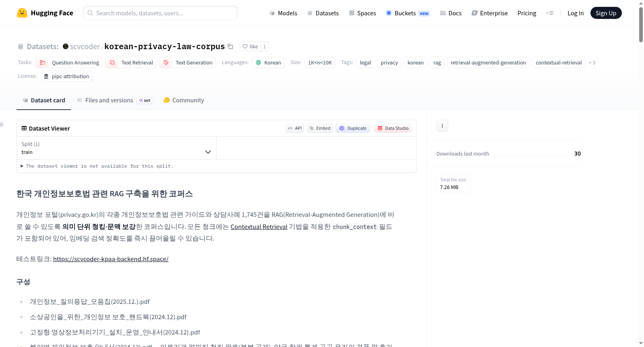The width and height of the screenshot is (644, 347).
Task: Open the three-dot options menu
Action: click(x=442, y=126)
